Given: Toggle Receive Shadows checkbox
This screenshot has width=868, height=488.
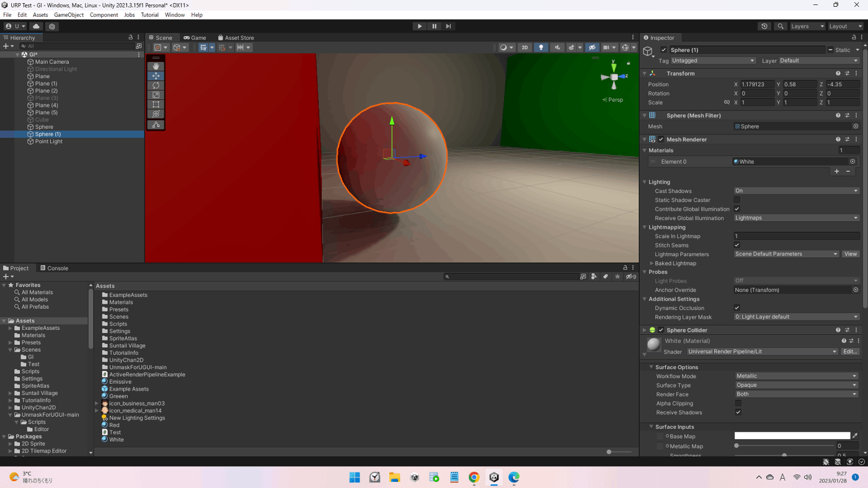Looking at the screenshot, I should [x=738, y=412].
